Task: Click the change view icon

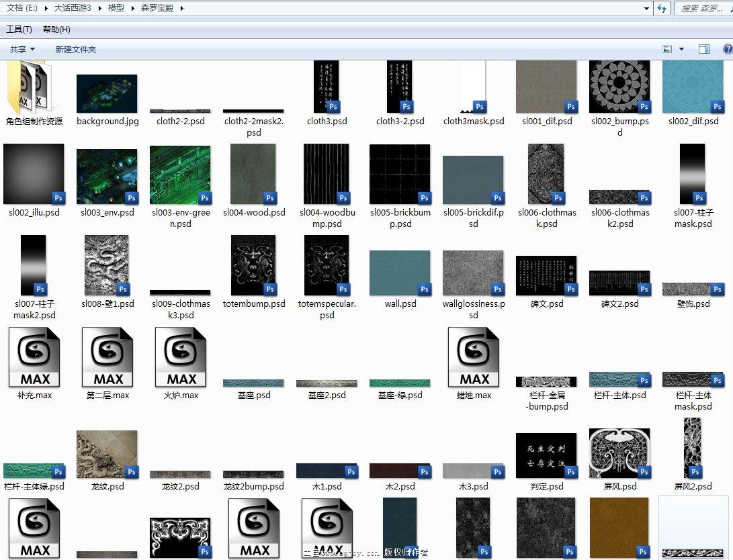Action: (x=667, y=49)
